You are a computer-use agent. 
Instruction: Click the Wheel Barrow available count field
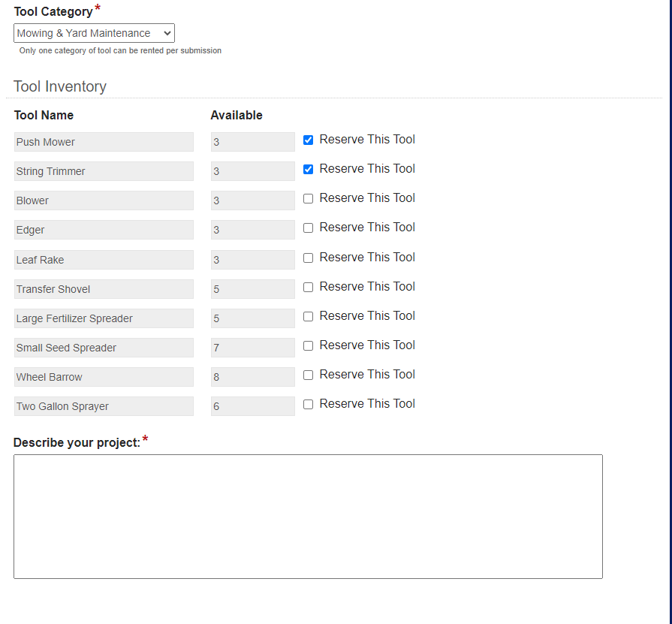point(253,377)
